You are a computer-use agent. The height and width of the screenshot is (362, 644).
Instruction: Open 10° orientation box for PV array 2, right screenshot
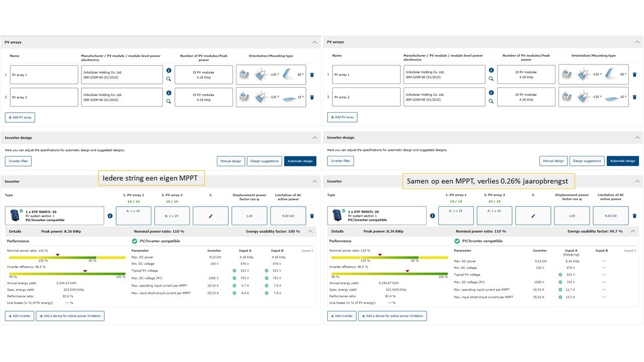tap(594, 97)
